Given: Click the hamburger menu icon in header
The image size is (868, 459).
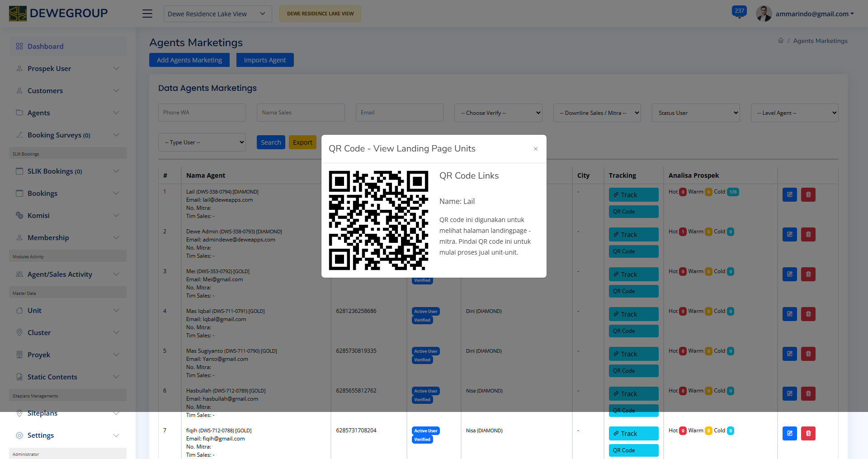Looking at the screenshot, I should pyautogui.click(x=147, y=14).
